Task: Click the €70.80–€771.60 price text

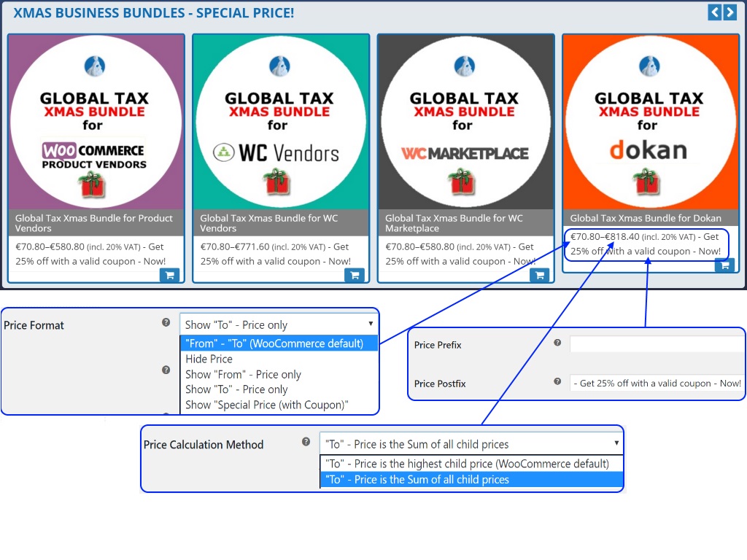Action: click(235, 246)
